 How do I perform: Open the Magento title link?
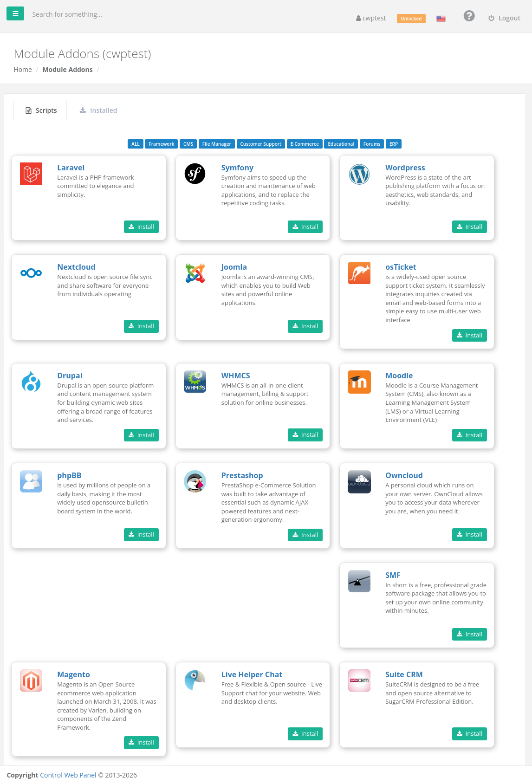click(x=73, y=674)
